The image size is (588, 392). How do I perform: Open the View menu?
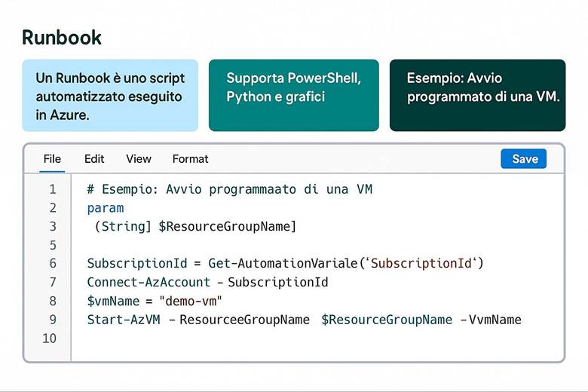[139, 159]
